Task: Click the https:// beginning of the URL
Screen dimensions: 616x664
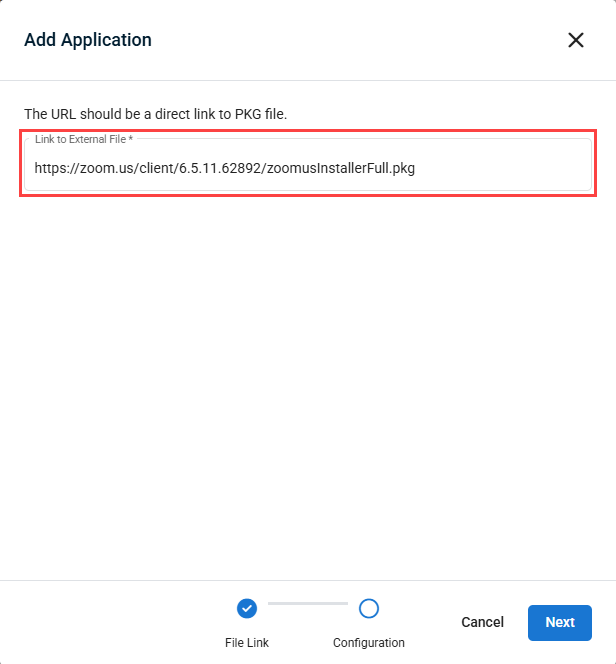Action: (57, 168)
